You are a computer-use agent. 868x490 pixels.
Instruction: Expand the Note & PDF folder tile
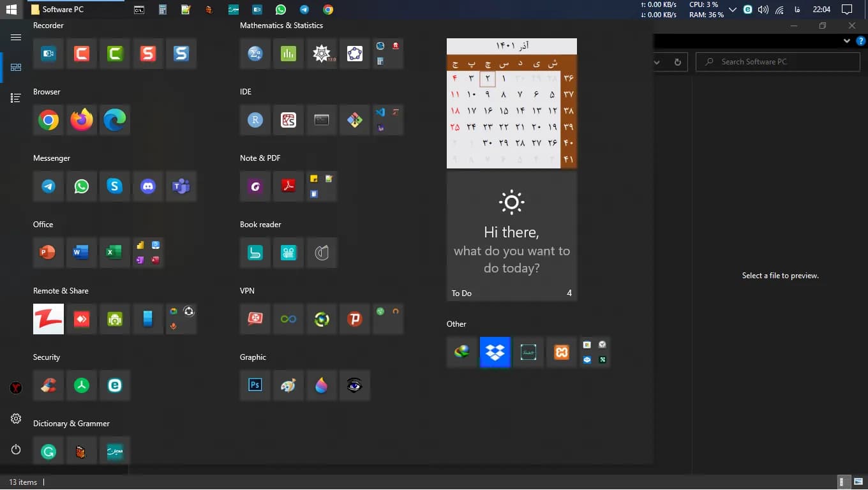322,186
